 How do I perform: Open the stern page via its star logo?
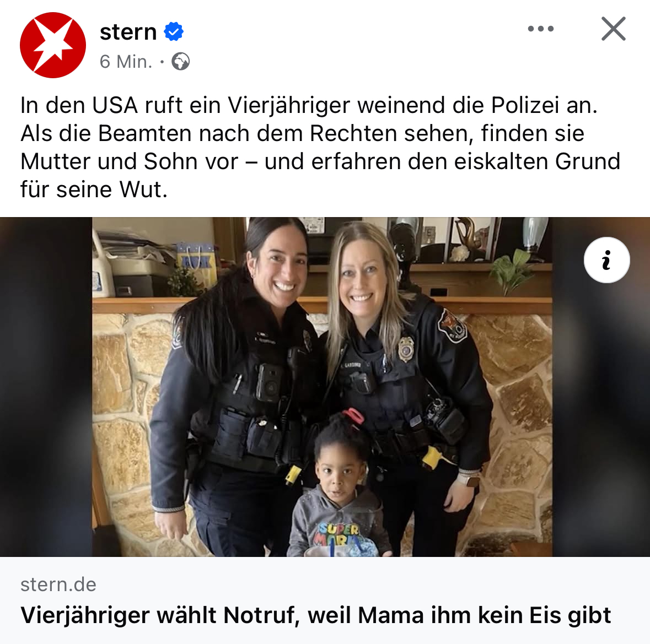[x=52, y=45]
